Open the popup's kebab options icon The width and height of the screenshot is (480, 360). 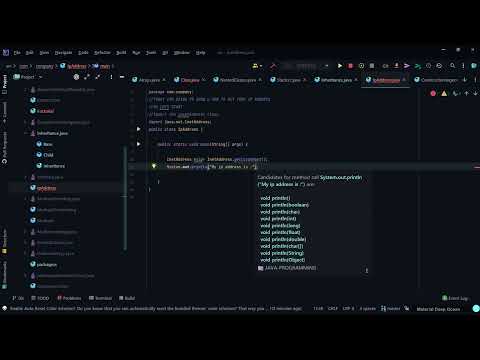click(x=367, y=271)
